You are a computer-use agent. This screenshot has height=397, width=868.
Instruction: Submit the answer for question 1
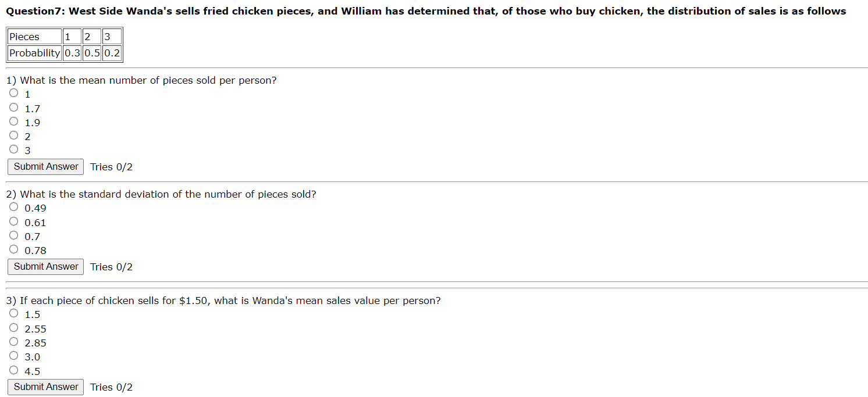(45, 167)
